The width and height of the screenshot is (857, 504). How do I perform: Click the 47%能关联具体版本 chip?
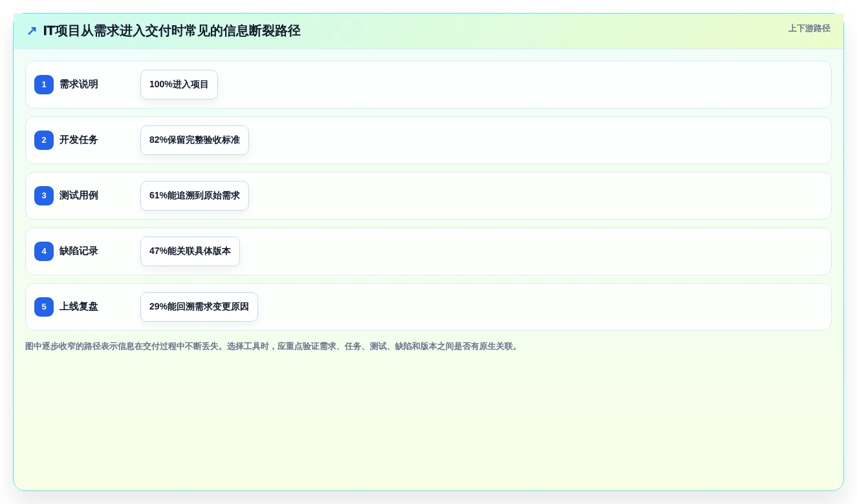tap(190, 251)
